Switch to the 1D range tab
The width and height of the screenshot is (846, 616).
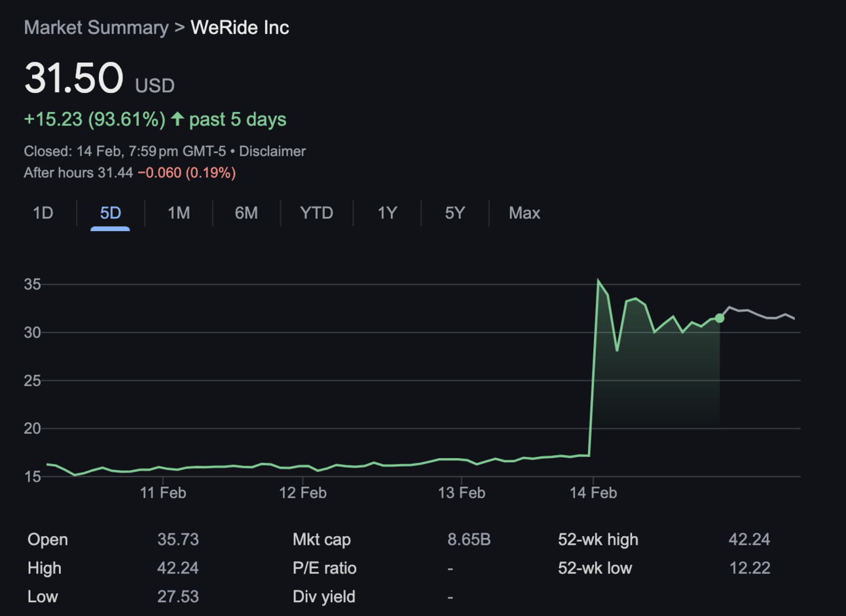click(x=43, y=213)
